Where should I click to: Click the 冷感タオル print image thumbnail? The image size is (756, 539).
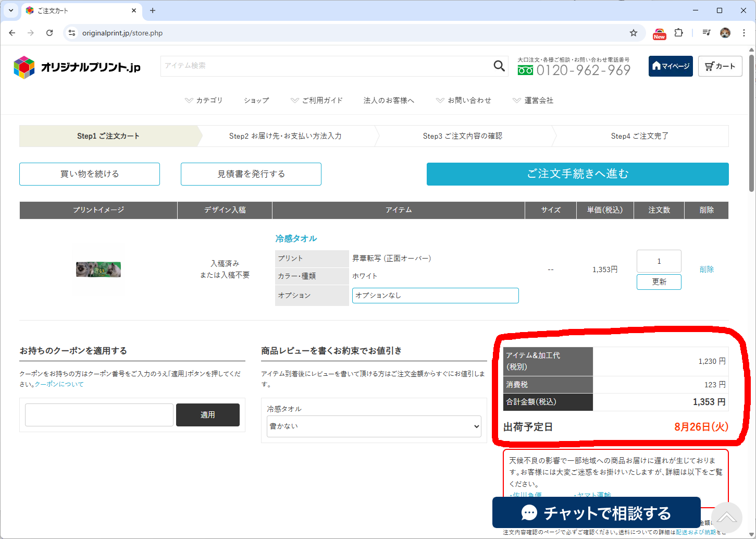tap(98, 269)
